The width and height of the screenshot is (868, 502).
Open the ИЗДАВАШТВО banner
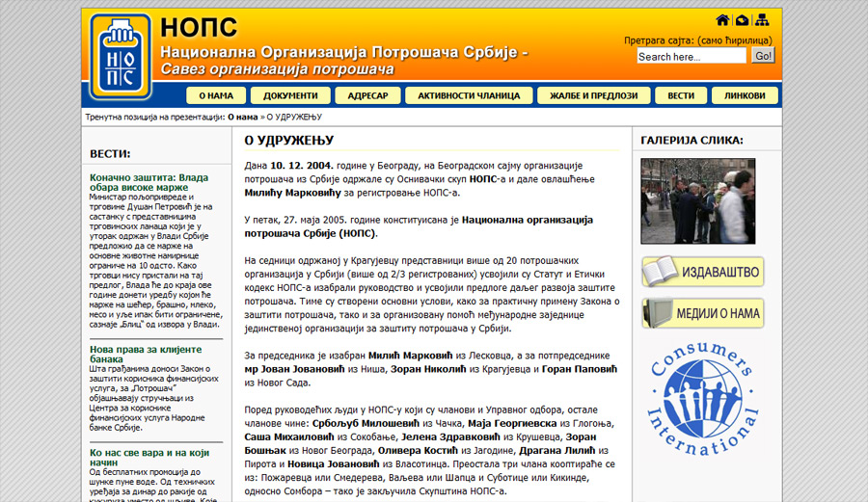click(x=702, y=272)
